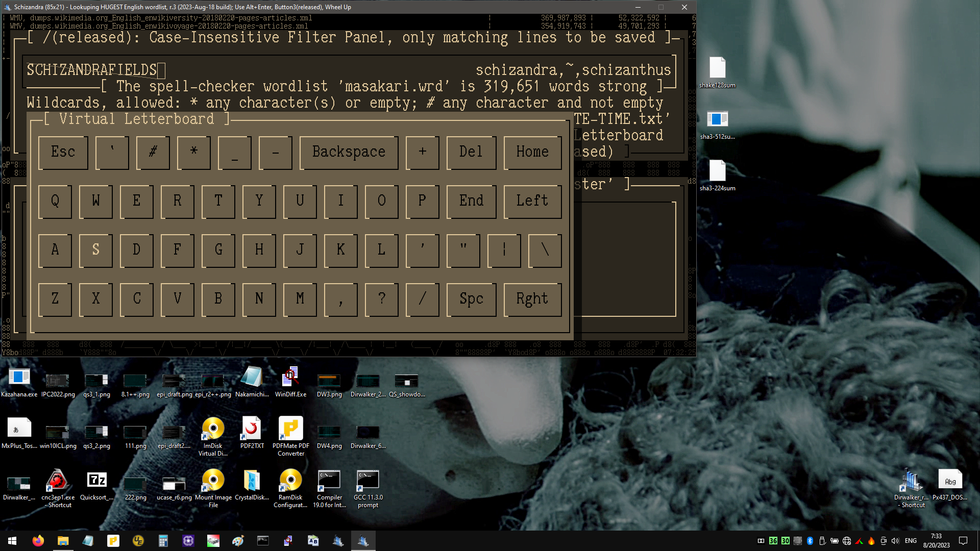Click the Esc key on Virtual Letterboard
Viewport: 980px width, 551px height.
63,152
